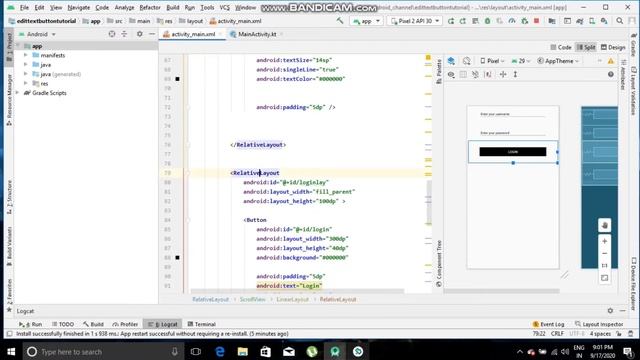This screenshot has height=360, width=640.
Task: Switch editor to Split view
Action: [x=586, y=47]
